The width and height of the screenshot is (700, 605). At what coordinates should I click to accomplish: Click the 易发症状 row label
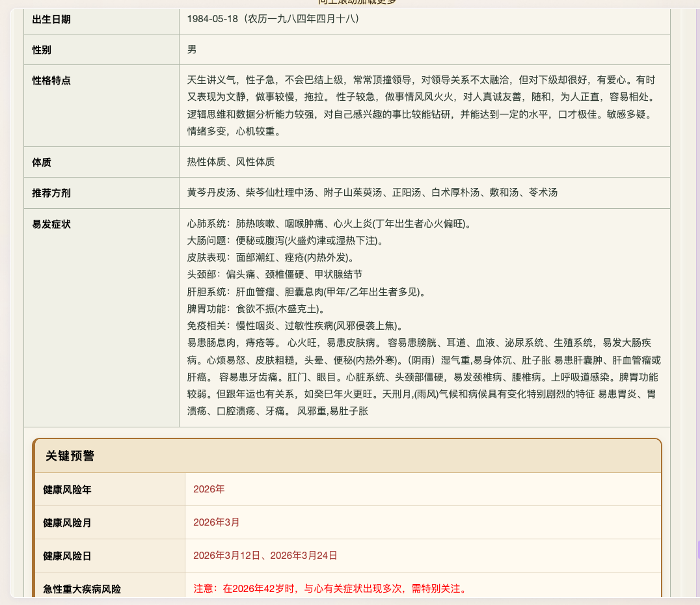tap(51, 224)
